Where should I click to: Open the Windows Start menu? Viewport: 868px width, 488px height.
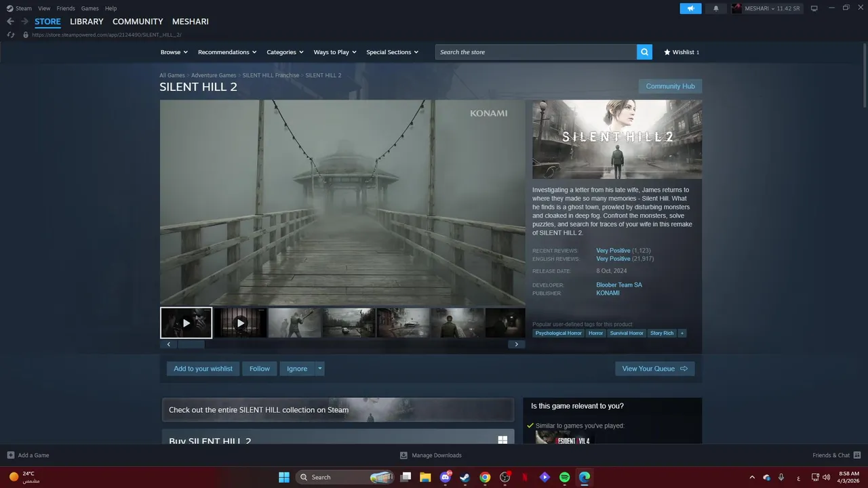(284, 477)
